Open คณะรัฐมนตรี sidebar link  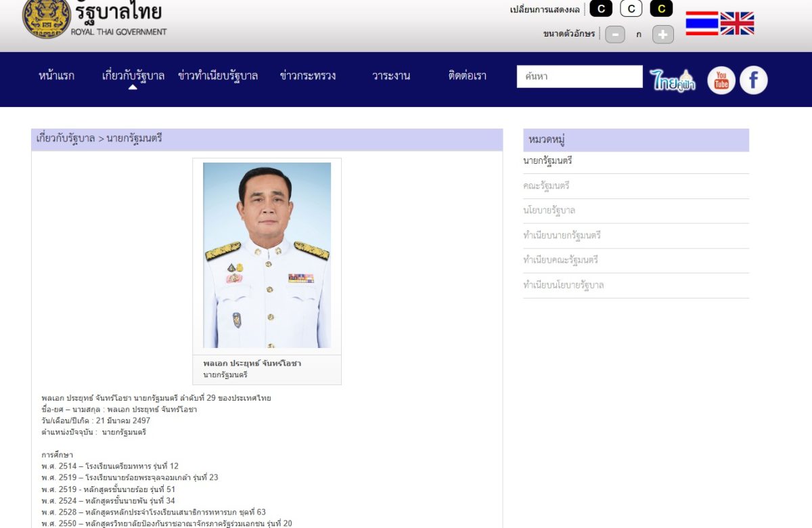(x=546, y=185)
